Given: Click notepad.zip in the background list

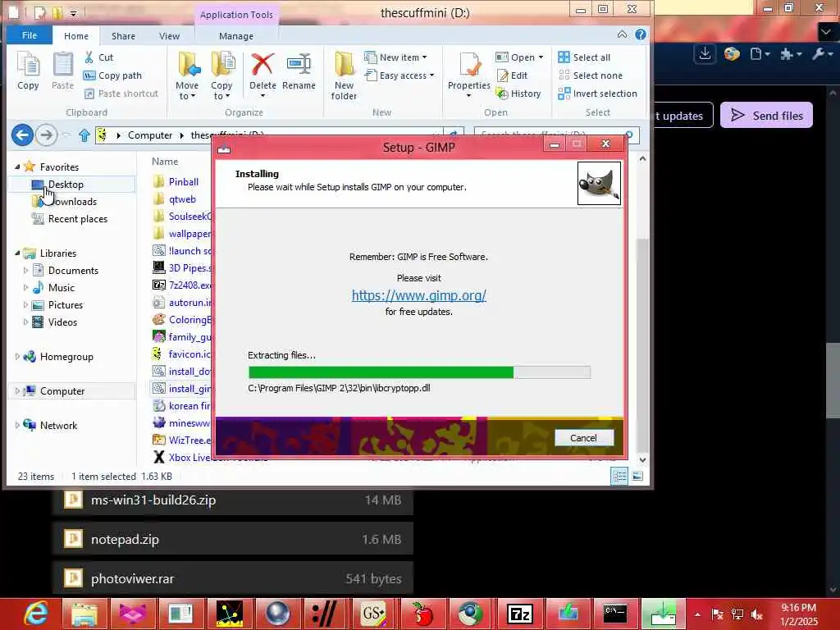Looking at the screenshot, I should tap(233, 540).
